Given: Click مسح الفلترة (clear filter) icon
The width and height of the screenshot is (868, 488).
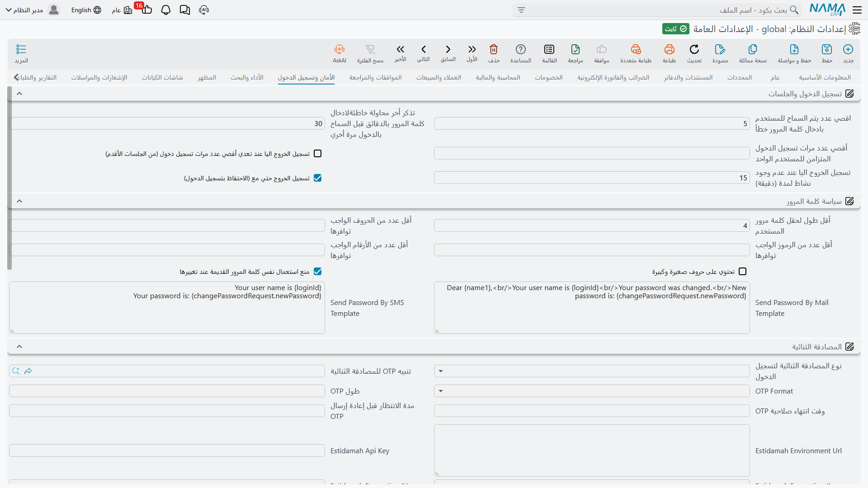Looking at the screenshot, I should click(370, 49).
